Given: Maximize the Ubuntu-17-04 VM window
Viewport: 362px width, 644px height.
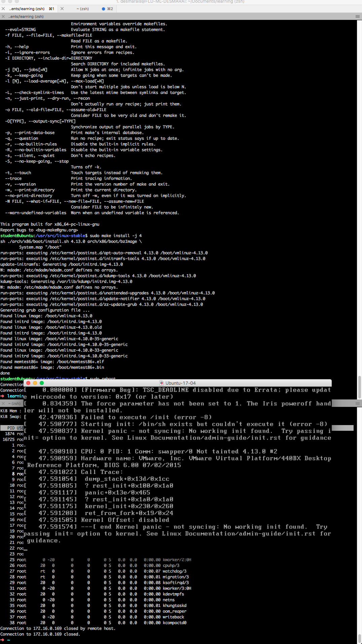Looking at the screenshot, I should (42, 383).
